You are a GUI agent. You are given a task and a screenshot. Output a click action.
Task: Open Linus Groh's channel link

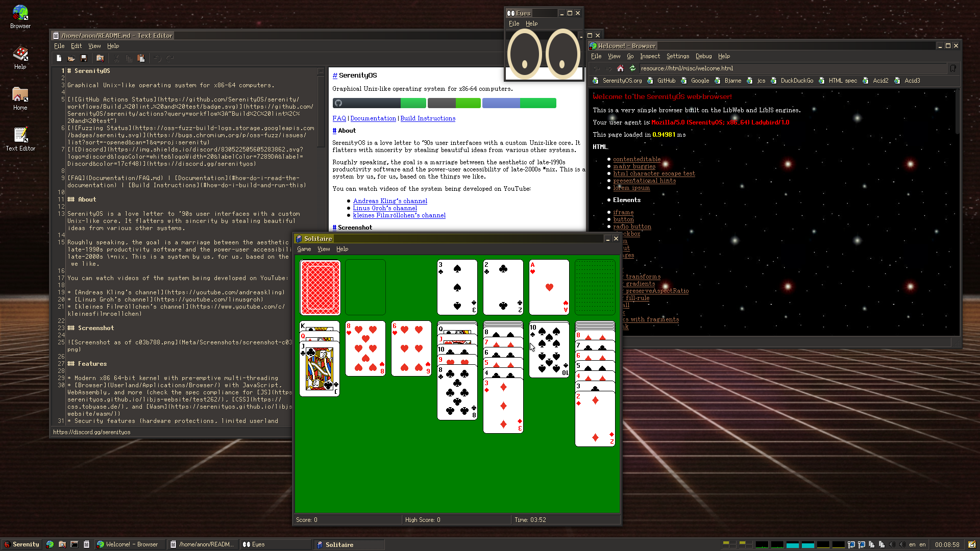385,208
